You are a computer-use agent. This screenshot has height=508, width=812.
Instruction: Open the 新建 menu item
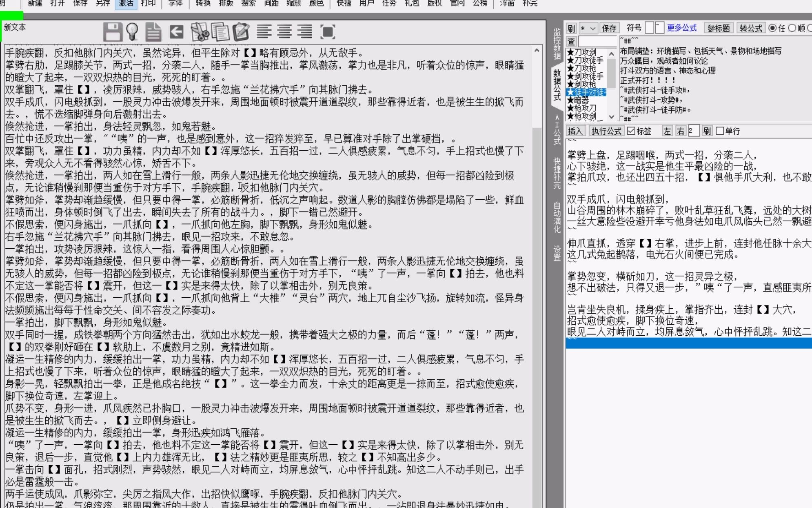(x=35, y=3)
